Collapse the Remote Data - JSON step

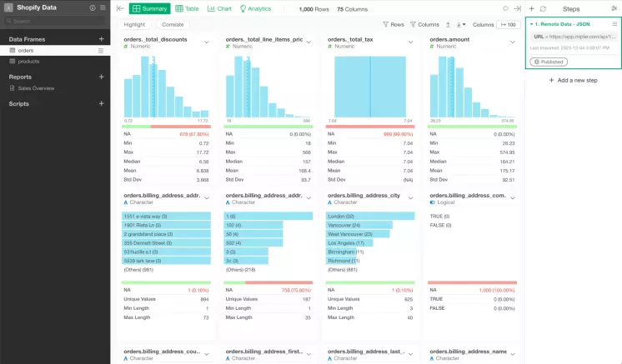[532, 24]
